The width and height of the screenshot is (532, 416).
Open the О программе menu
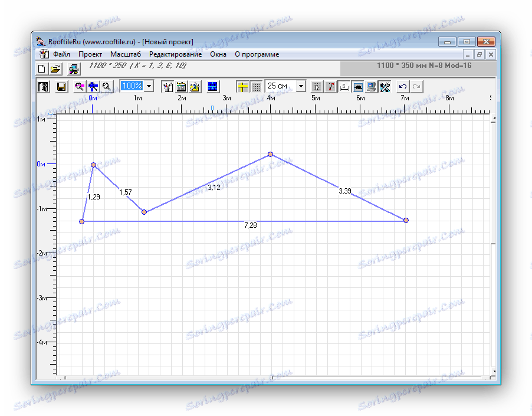tap(257, 54)
